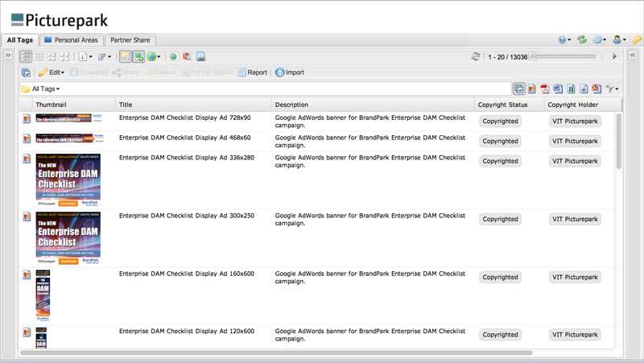Image resolution: width=644 pixels, height=363 pixels.
Task: Open the 728x90 banner thumbnail
Action: 68,118
